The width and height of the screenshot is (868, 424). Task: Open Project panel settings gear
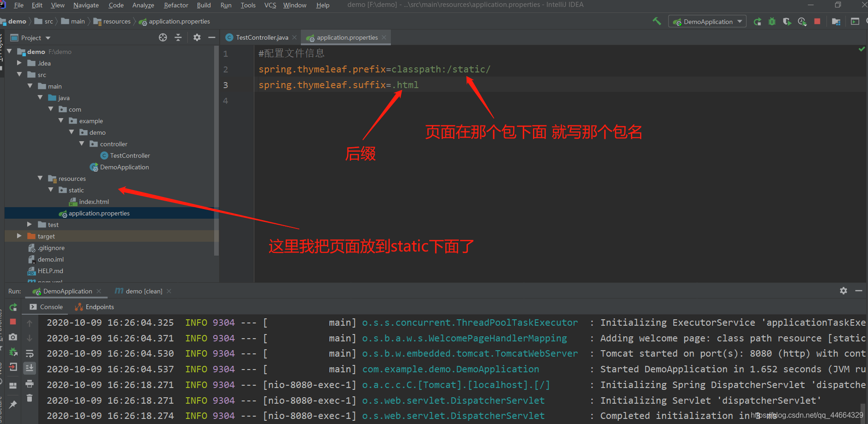click(x=197, y=37)
